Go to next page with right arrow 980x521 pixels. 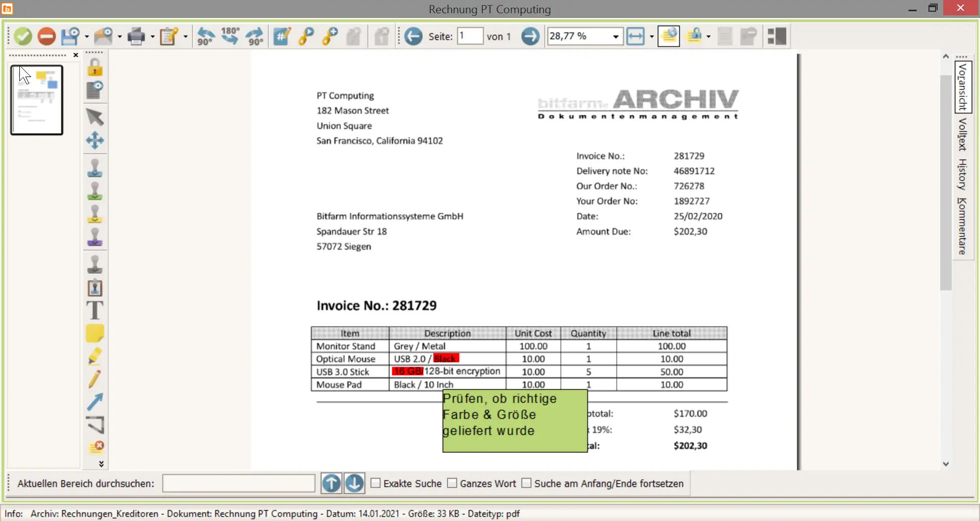[x=530, y=36]
